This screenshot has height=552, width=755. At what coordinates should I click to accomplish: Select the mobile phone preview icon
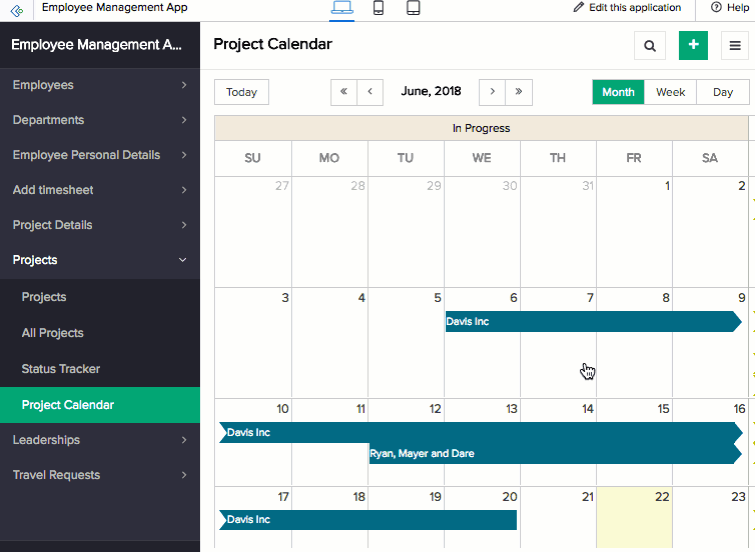click(379, 9)
